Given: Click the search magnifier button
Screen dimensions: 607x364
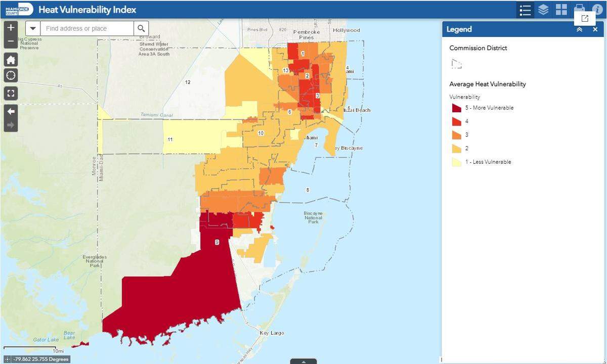Looking at the screenshot, I should tap(141, 28).
